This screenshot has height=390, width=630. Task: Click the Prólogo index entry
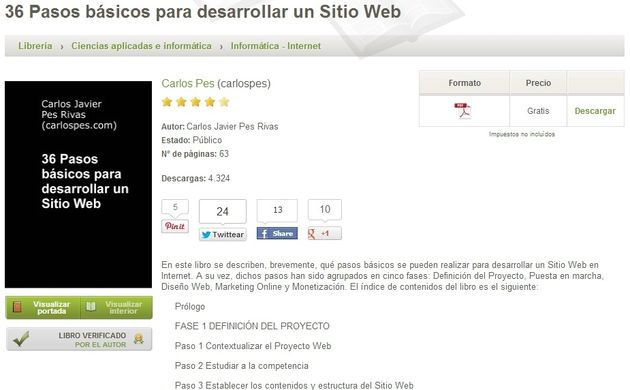[x=190, y=306]
